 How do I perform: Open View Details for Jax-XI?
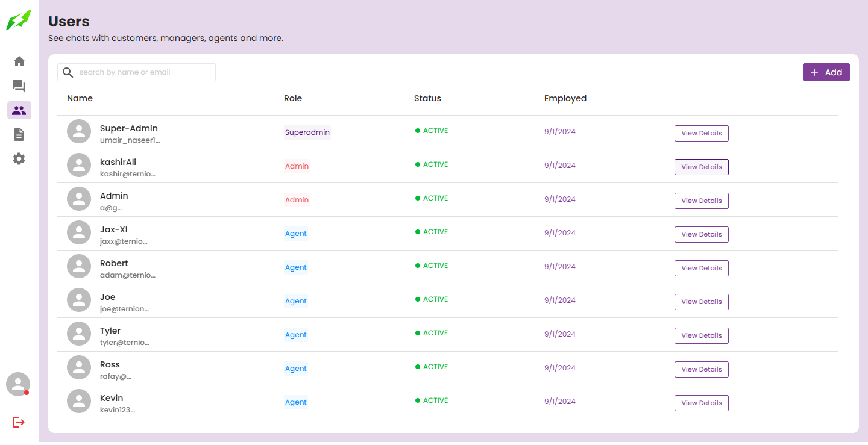click(702, 234)
